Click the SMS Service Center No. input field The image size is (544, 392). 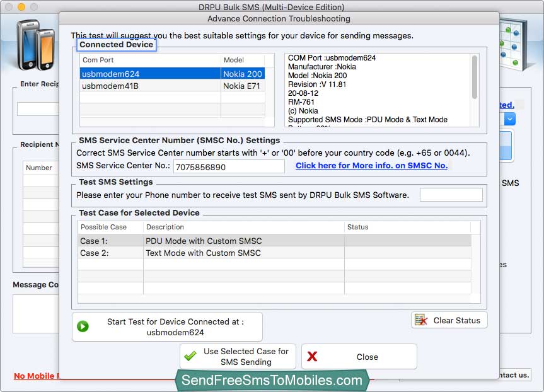(229, 167)
